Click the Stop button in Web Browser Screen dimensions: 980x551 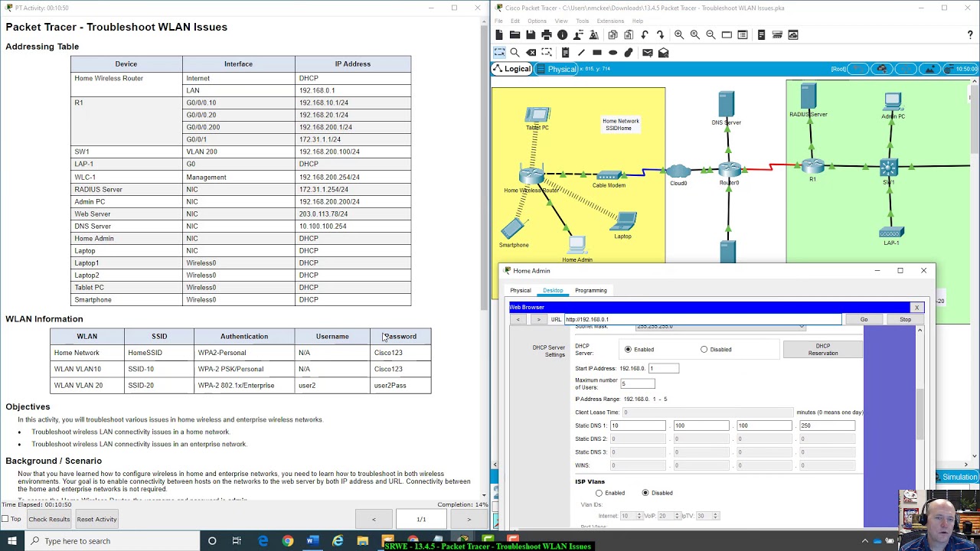click(x=905, y=319)
